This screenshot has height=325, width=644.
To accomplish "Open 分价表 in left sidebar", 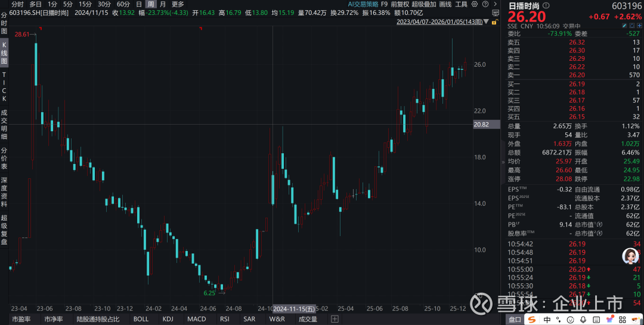I will [4, 158].
